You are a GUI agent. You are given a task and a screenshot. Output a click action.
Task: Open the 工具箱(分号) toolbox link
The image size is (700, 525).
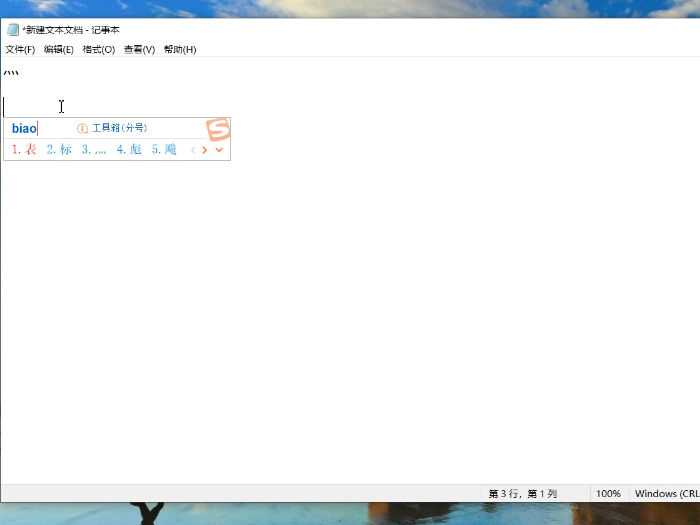(x=119, y=129)
